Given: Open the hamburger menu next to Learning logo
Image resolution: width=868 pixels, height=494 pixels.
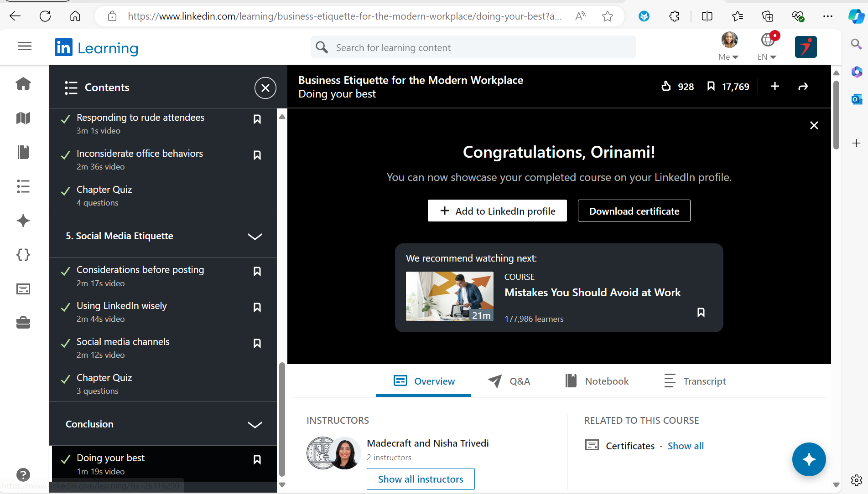Looking at the screenshot, I should coord(25,46).
